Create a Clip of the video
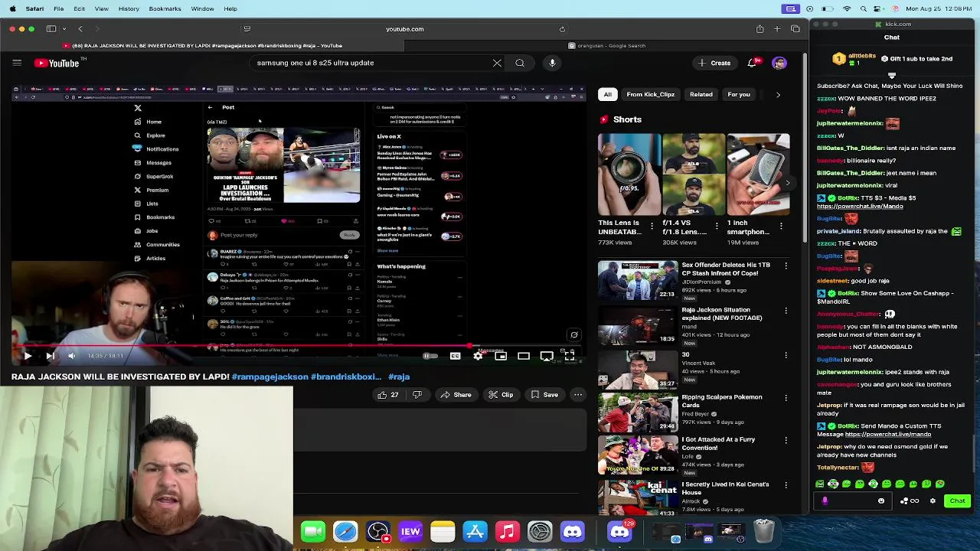Image resolution: width=980 pixels, height=551 pixels. tap(500, 395)
